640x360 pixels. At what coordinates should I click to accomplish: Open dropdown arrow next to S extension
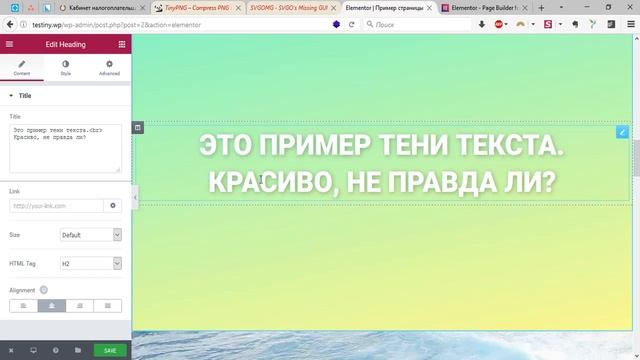tap(560, 24)
